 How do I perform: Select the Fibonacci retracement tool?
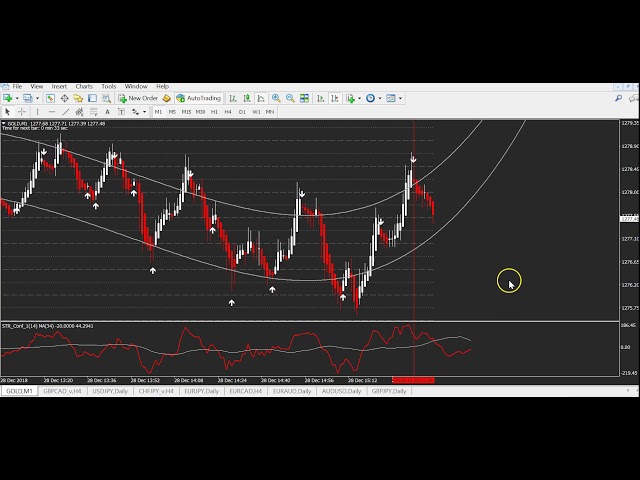click(x=93, y=112)
